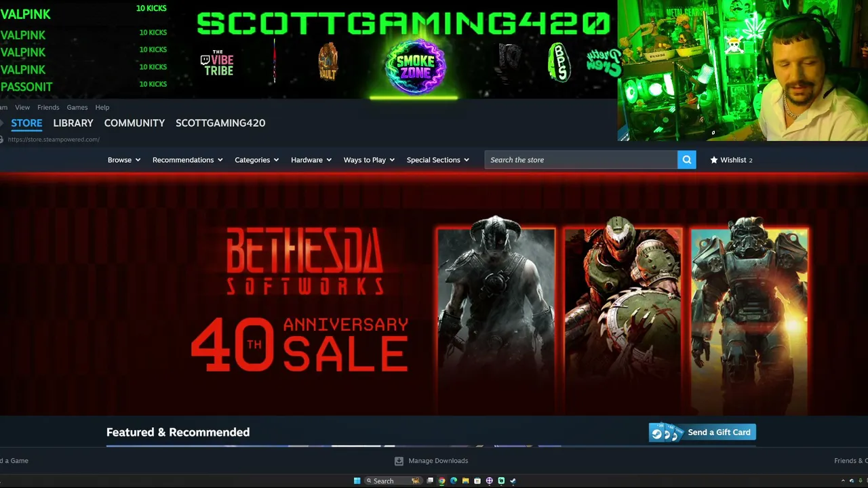
Task: Open Task View on the taskbar
Action: pyautogui.click(x=430, y=481)
